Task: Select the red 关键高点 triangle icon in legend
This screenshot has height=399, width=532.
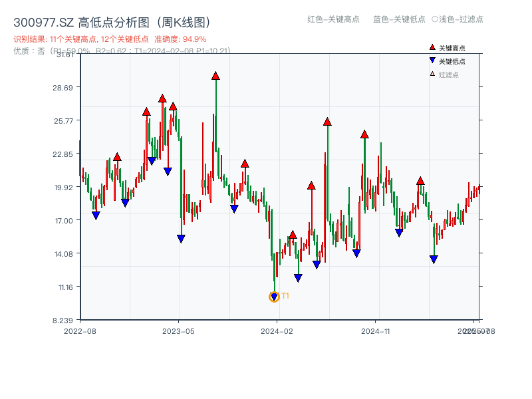Action: click(432, 47)
